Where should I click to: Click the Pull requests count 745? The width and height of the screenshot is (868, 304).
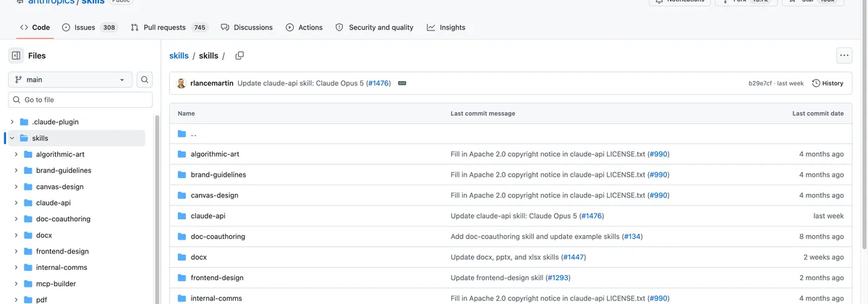click(x=200, y=28)
